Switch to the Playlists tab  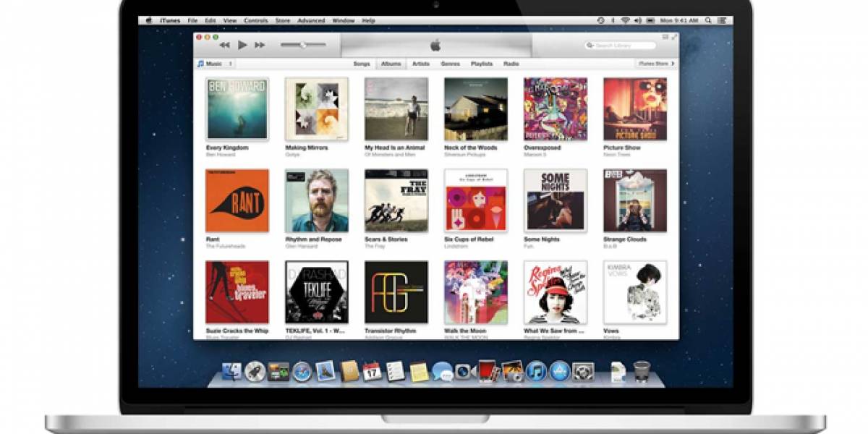[x=482, y=64]
